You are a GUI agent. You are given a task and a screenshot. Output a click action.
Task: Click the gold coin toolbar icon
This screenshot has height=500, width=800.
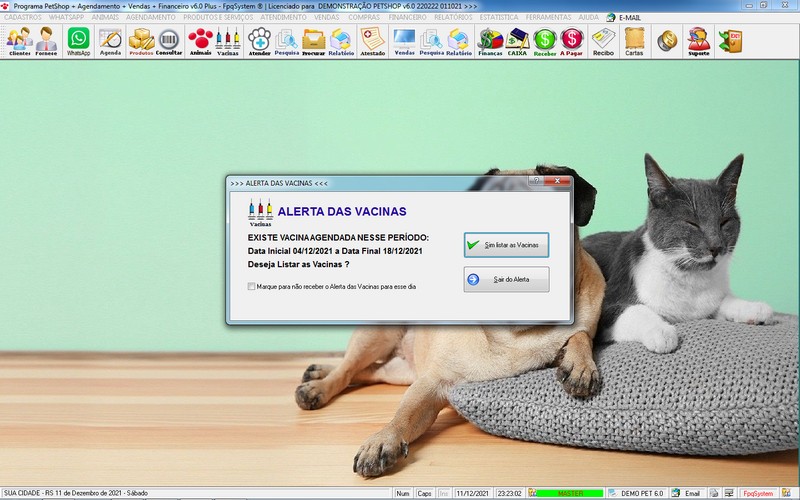[667, 40]
